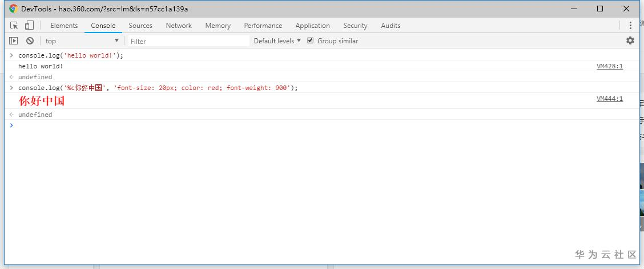Show the console sidebar panel icon
The image size is (644, 269).
click(14, 41)
